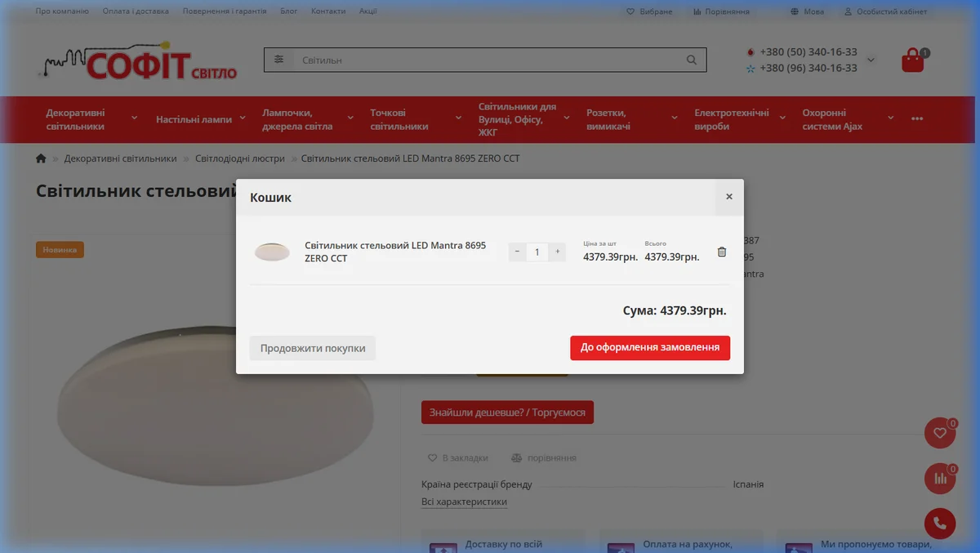This screenshot has width=980, height=553.
Task: Click До оформлення замовлення button
Action: click(x=650, y=347)
